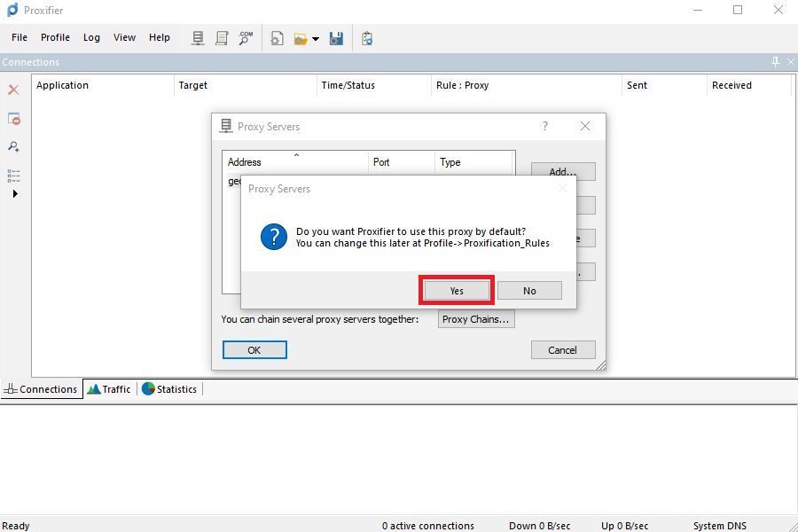
Task: Click "0 active connections" status text
Action: (428, 526)
